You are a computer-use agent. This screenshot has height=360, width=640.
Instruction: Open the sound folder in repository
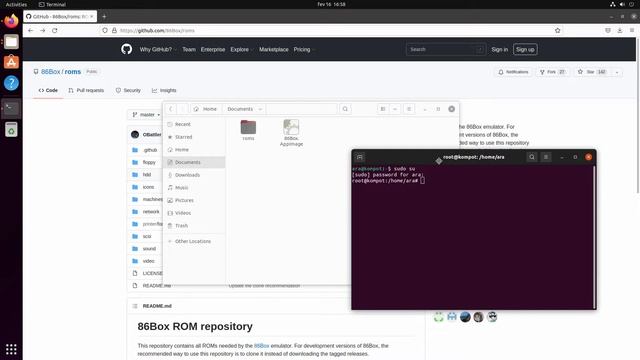click(x=149, y=248)
